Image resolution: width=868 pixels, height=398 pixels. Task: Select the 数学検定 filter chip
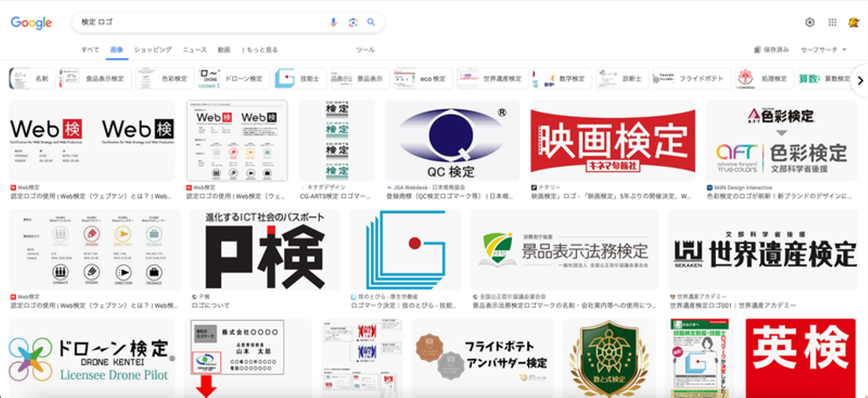coord(562,78)
